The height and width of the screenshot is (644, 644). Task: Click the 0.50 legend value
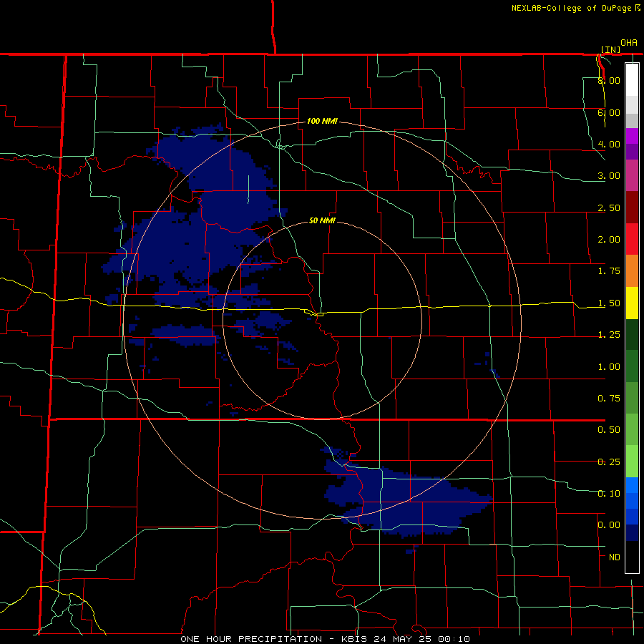coord(609,430)
